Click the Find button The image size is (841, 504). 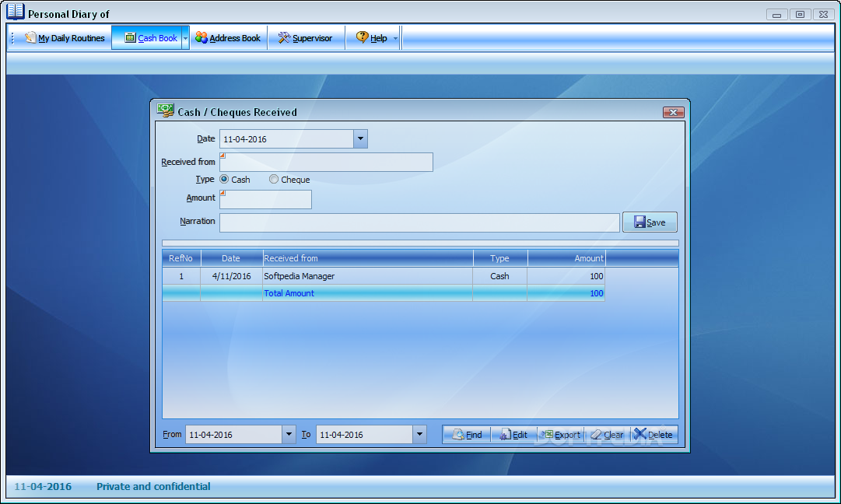[467, 434]
